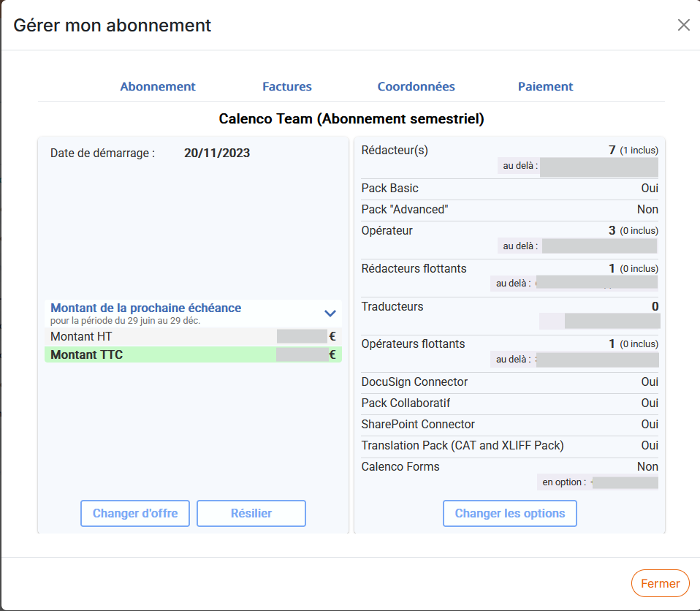Switch to the Factures tab
This screenshot has height=611, width=700.
287,86
